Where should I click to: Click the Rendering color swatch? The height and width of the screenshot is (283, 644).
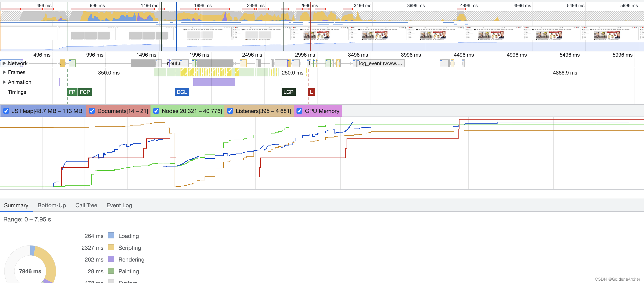[111, 259]
